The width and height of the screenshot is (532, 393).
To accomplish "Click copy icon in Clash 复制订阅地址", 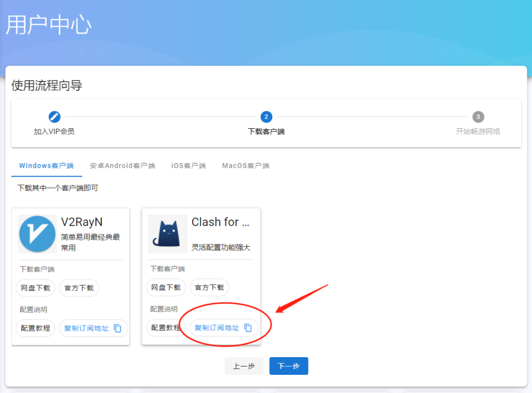I will 248,328.
